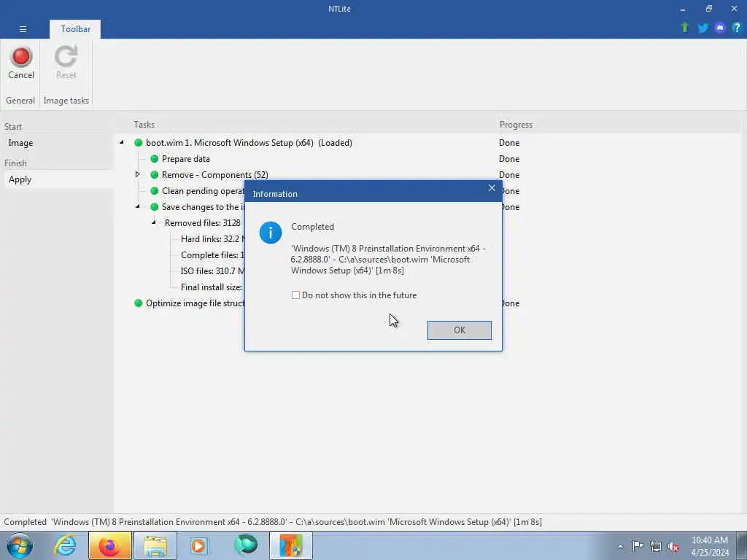Click the network tray icon

(x=656, y=546)
